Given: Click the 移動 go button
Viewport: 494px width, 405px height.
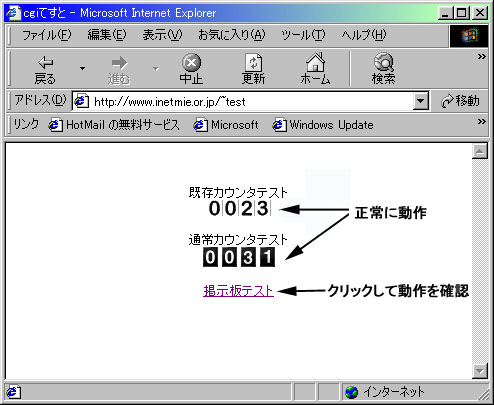Looking at the screenshot, I should 460,101.
